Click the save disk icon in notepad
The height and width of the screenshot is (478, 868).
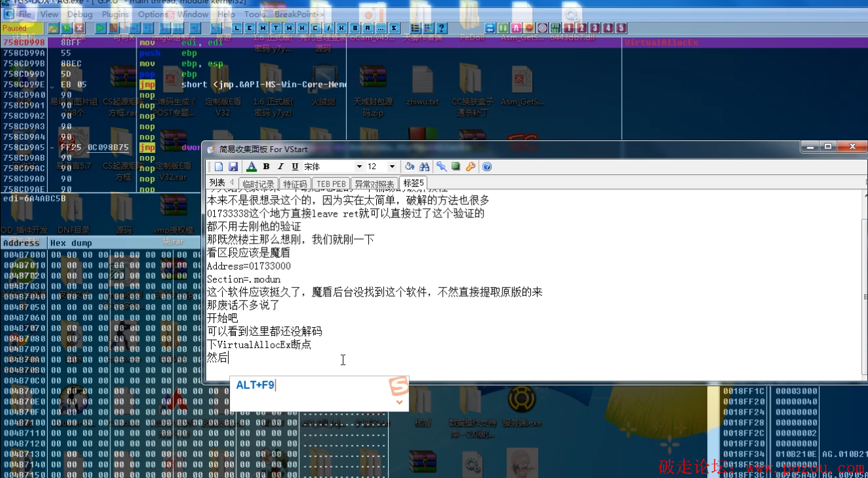coord(233,167)
